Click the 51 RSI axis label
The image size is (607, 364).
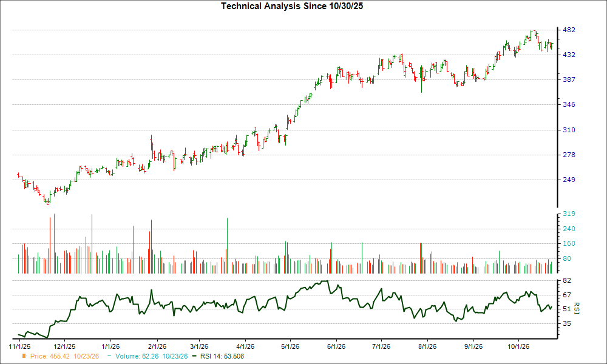click(567, 309)
